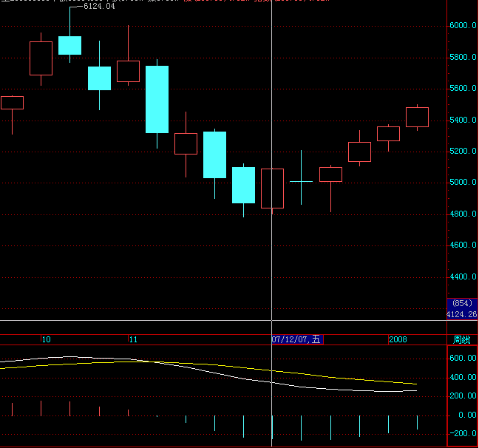Click the month 10 marker on time axis
Viewport: 479px width, 448px height.
46,340
